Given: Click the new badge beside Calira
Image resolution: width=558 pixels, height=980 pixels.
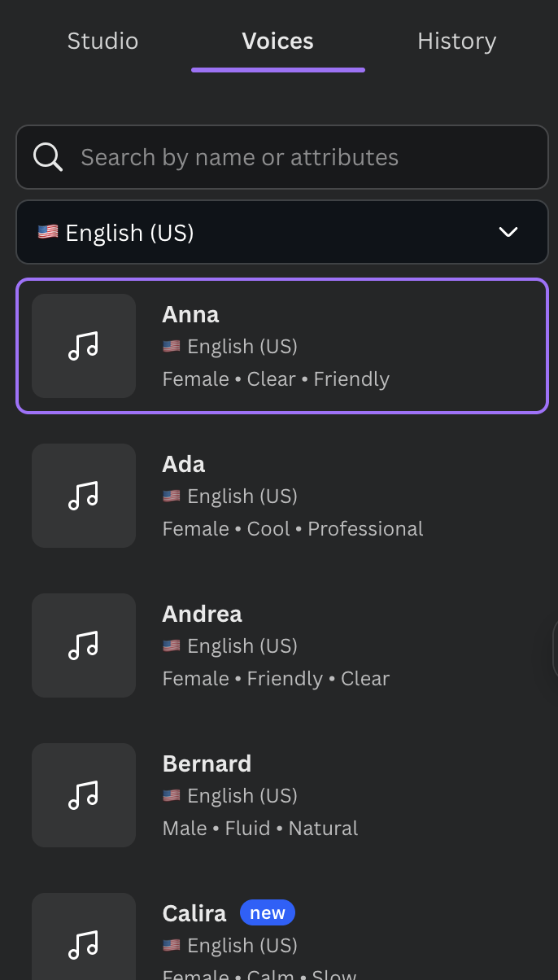Looking at the screenshot, I should click(x=267, y=913).
